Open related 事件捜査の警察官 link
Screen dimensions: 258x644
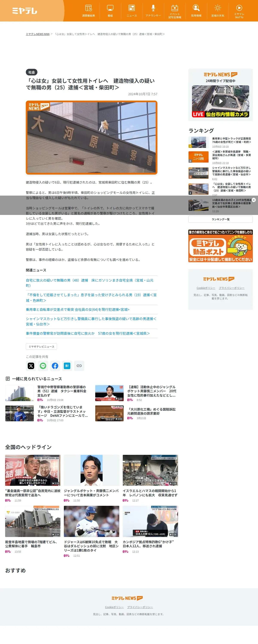88,333
